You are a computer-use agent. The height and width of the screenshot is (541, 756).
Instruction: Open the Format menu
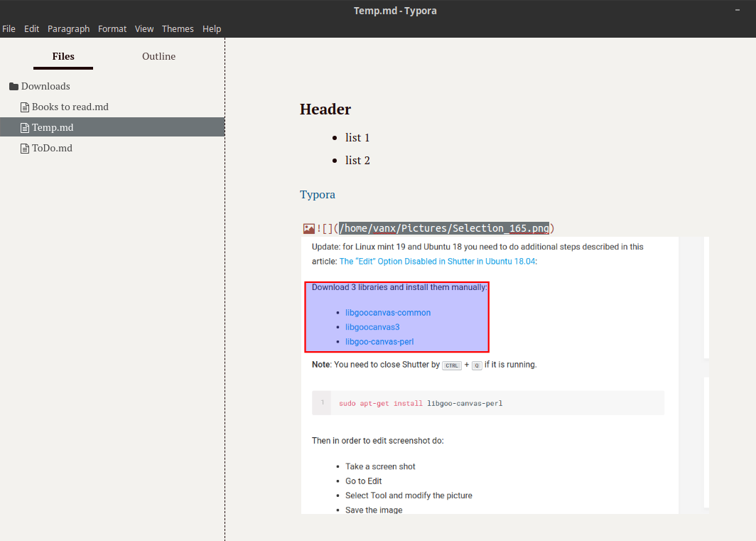(112, 28)
